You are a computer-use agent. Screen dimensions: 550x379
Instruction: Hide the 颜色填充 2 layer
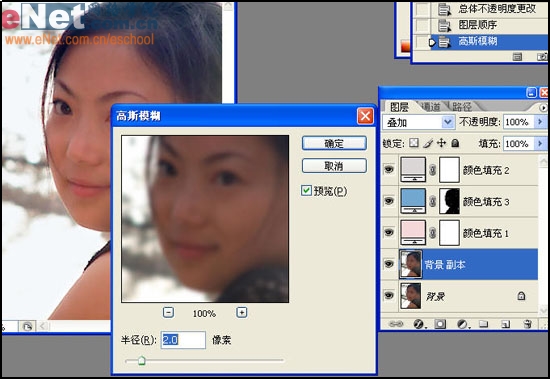[x=389, y=170]
